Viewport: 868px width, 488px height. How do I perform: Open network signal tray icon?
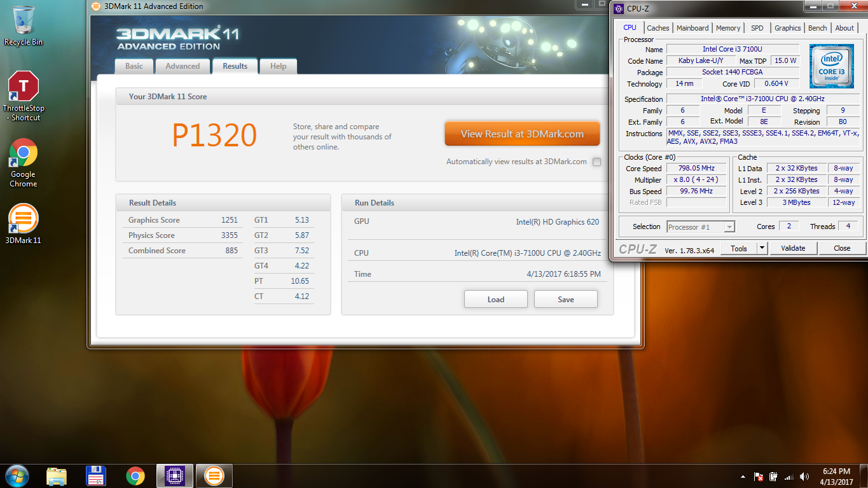coord(789,477)
